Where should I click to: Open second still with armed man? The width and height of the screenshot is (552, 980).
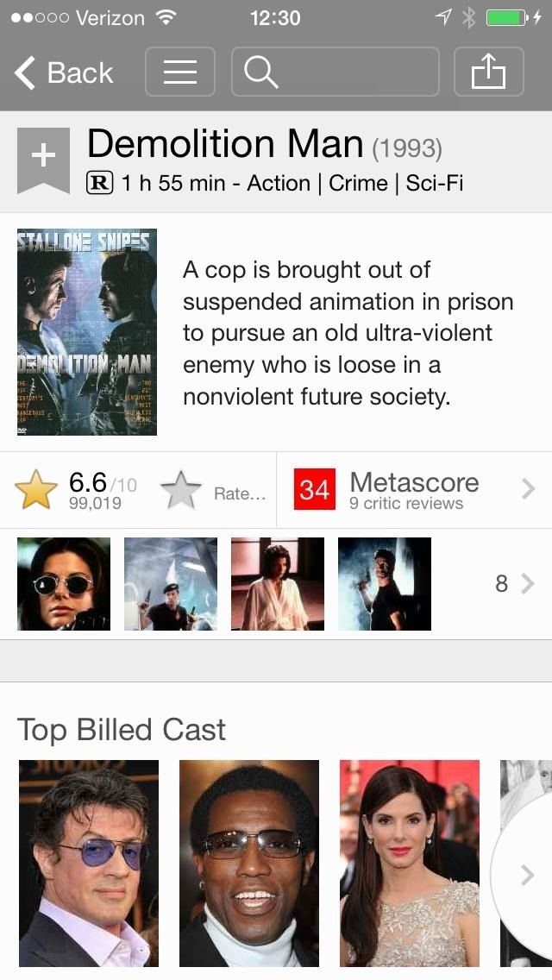coord(171,584)
